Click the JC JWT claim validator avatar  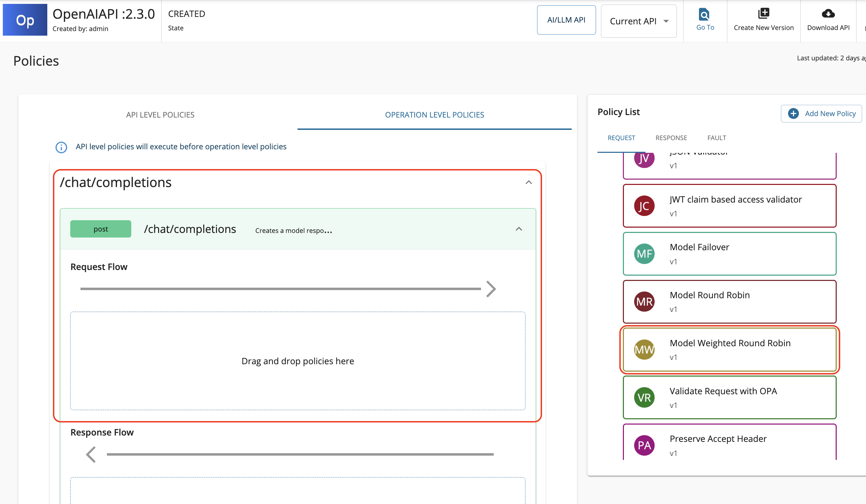(x=644, y=206)
